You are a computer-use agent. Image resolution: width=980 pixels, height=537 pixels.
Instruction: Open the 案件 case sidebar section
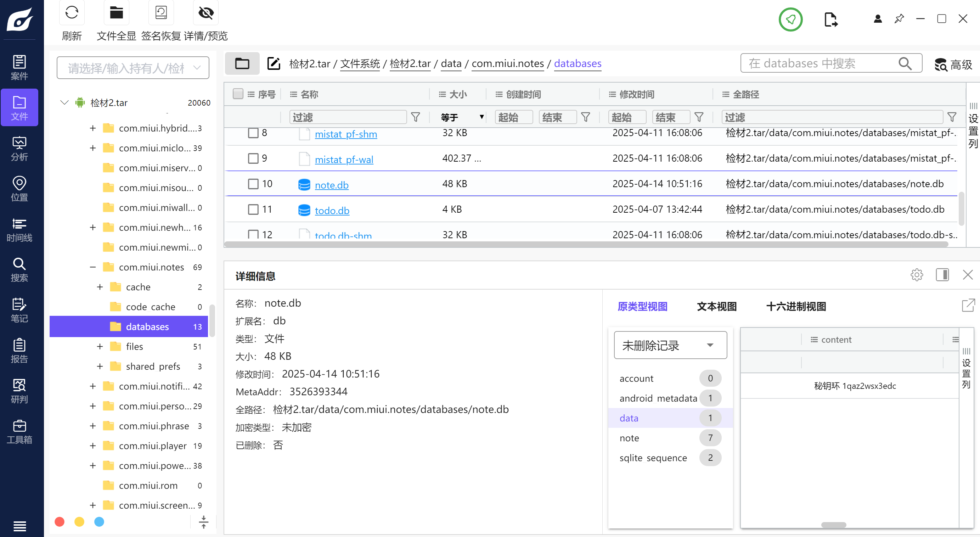click(x=19, y=67)
